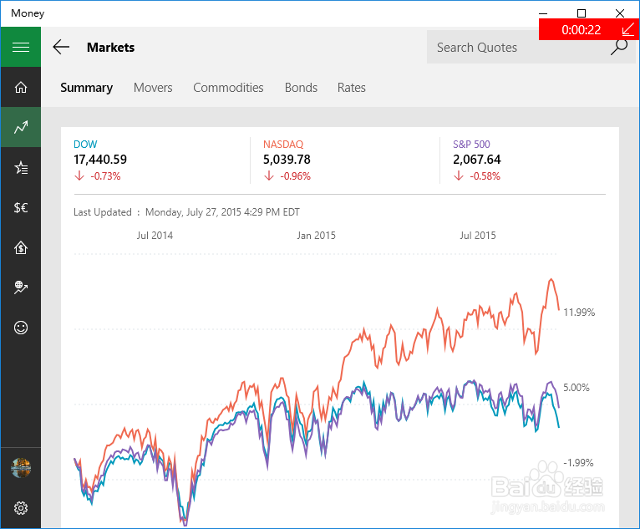This screenshot has height=529, width=640.
Task: Click the Jul 2014 axis label
Action: pyautogui.click(x=155, y=236)
